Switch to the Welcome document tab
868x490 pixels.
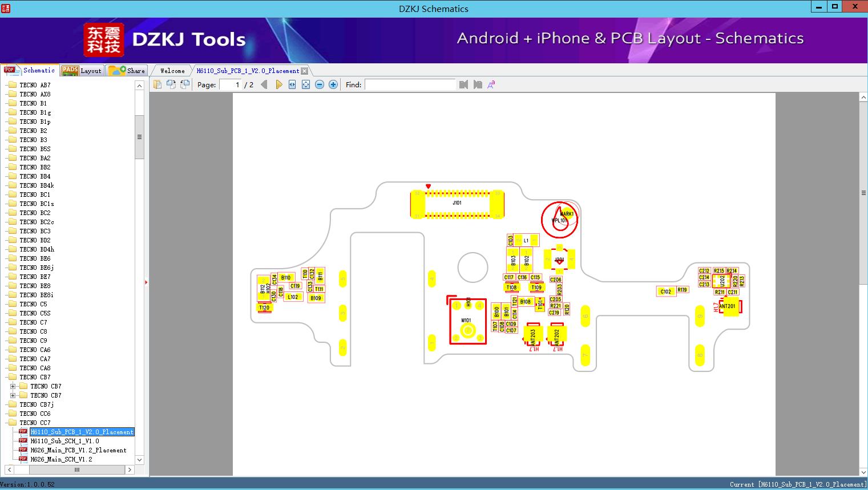[x=172, y=71]
